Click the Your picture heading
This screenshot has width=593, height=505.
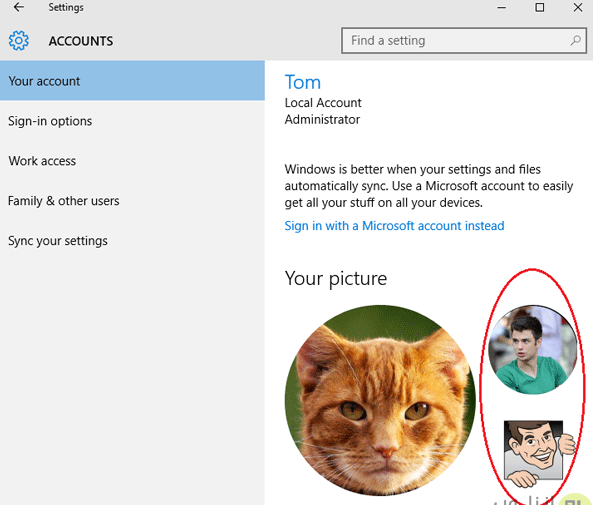(336, 279)
